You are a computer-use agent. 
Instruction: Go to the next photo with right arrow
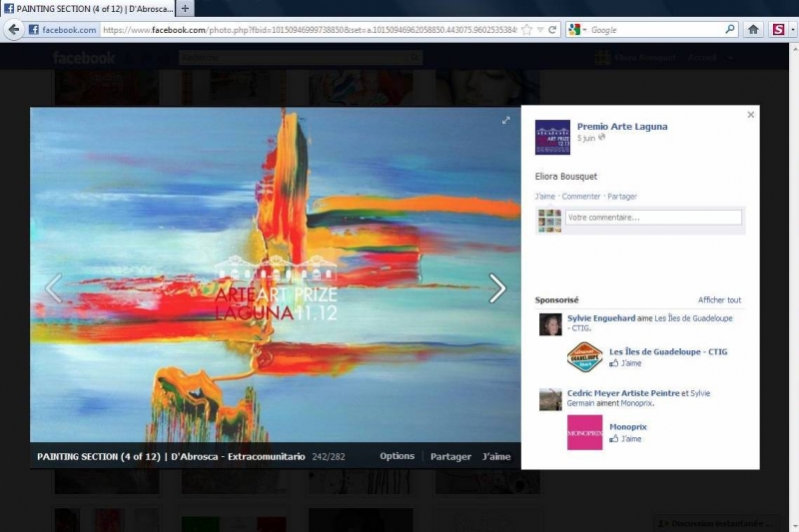pos(497,288)
